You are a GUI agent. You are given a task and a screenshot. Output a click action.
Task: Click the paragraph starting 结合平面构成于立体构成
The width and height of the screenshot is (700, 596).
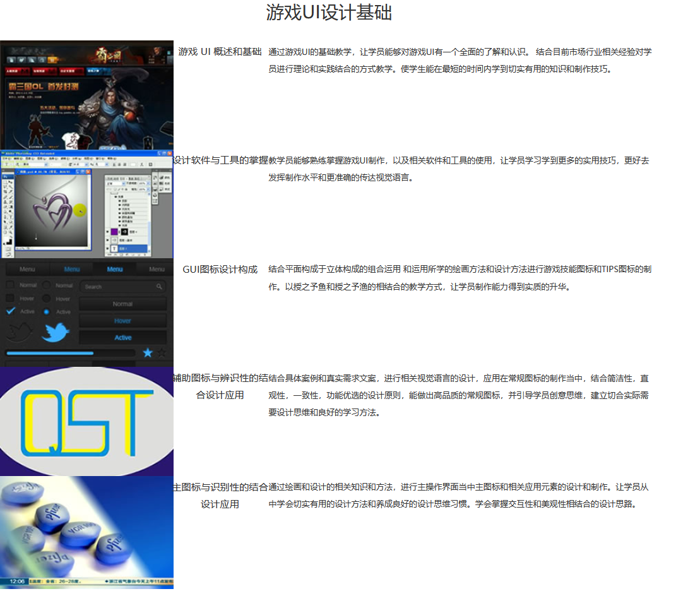460,278
